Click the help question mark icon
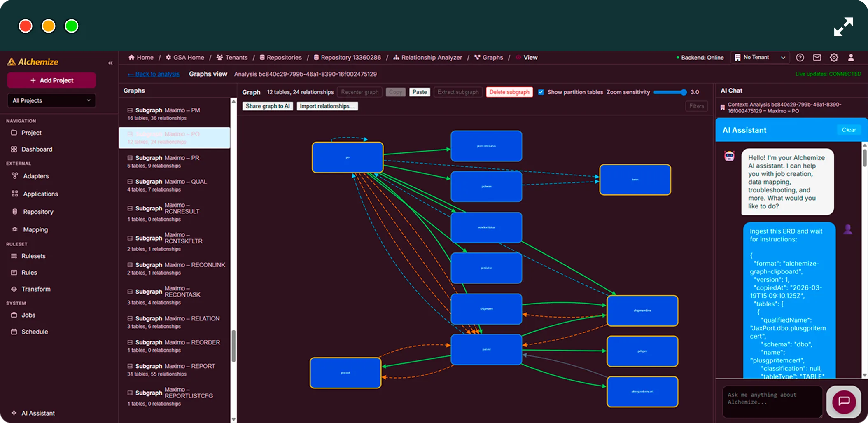The height and width of the screenshot is (423, 868). [x=800, y=57]
